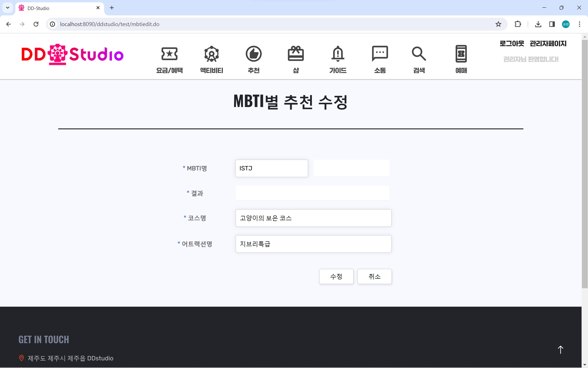
Task: Focus the 어트랙션명 input field
Action: pyautogui.click(x=313, y=244)
